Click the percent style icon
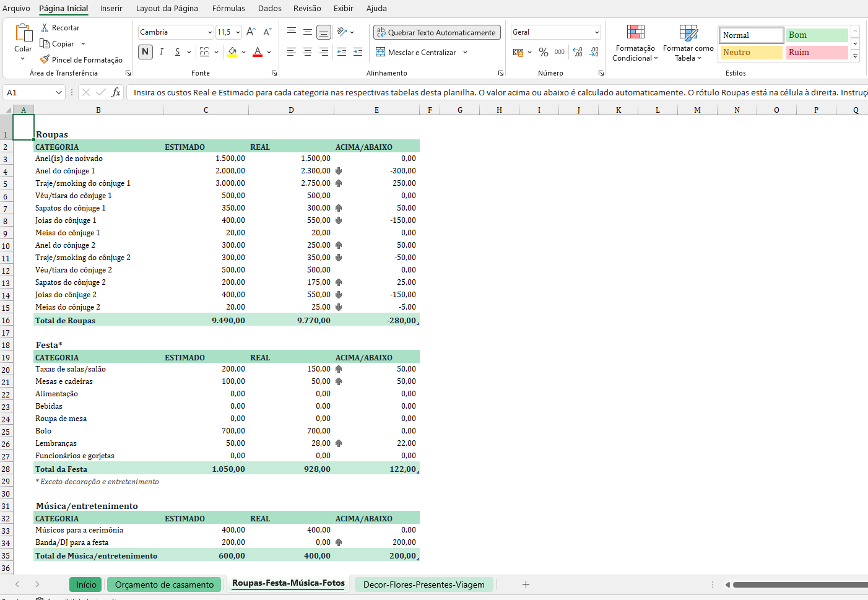 [543, 53]
